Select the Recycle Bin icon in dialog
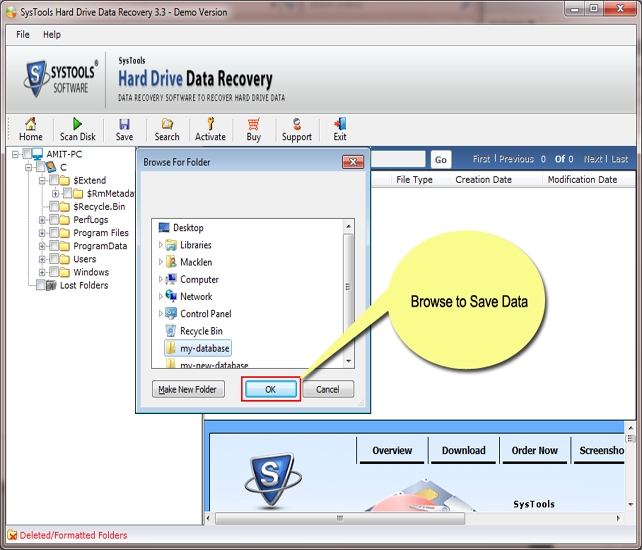 point(171,331)
